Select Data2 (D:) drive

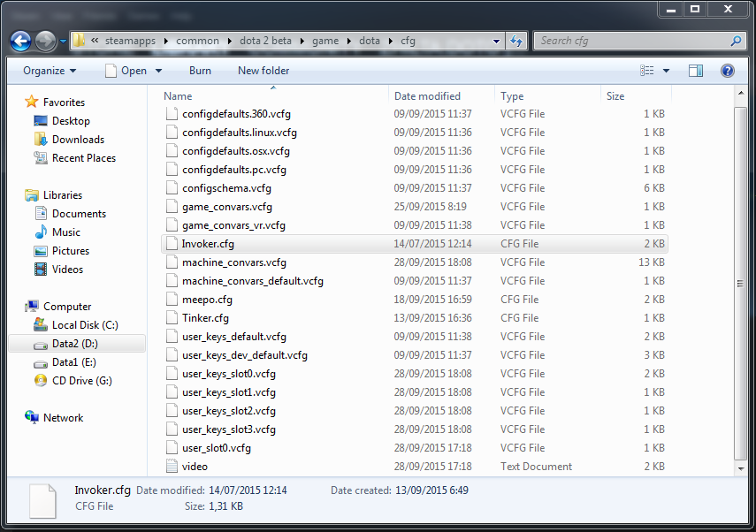pyautogui.click(x=77, y=344)
